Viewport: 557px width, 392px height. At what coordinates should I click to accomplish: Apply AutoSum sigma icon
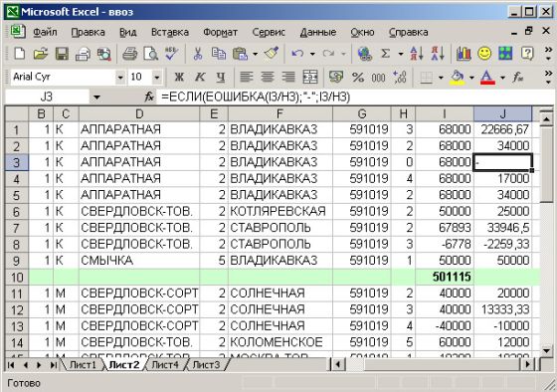point(385,54)
